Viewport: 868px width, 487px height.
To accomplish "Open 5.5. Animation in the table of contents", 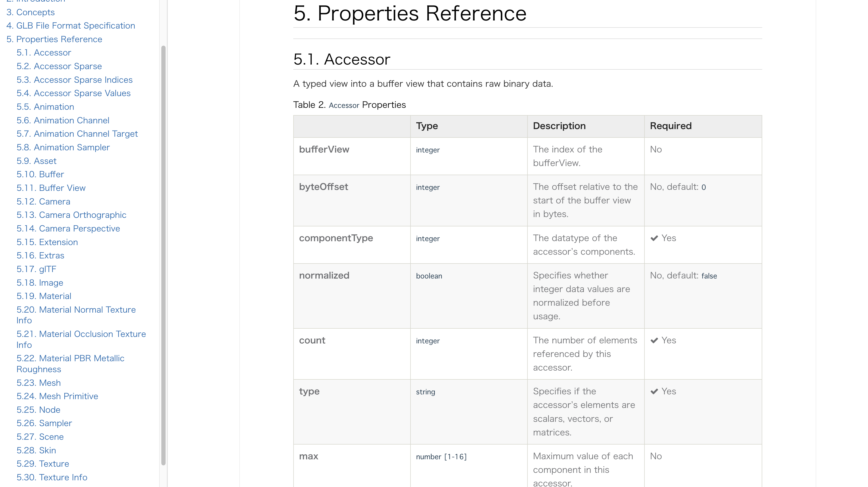I will click(45, 107).
